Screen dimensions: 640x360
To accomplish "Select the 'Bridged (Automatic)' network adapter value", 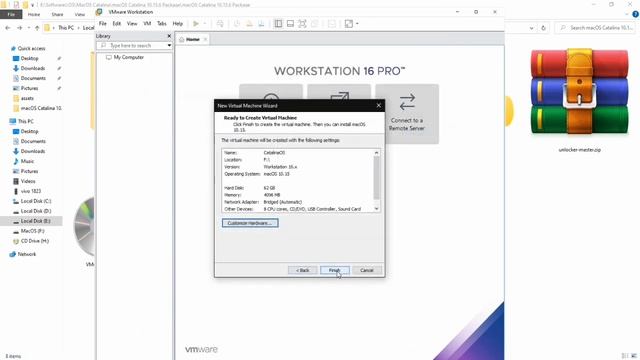I will tap(283, 202).
